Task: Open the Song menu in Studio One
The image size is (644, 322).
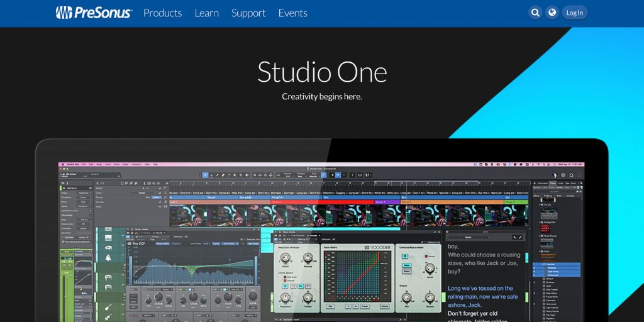Action: pyautogui.click(x=99, y=164)
